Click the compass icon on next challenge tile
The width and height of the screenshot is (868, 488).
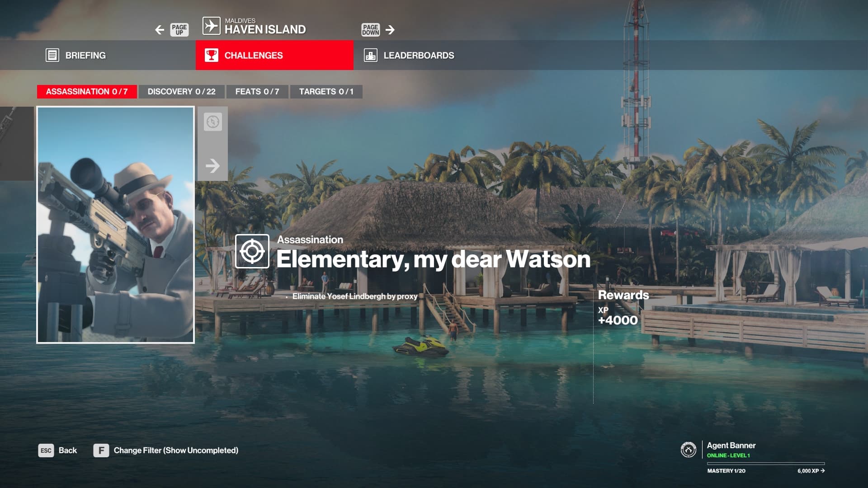212,122
